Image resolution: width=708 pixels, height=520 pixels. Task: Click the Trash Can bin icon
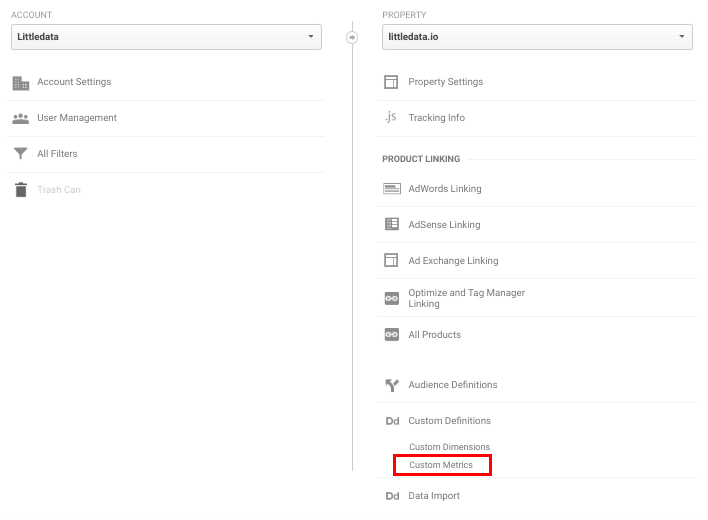(21, 190)
